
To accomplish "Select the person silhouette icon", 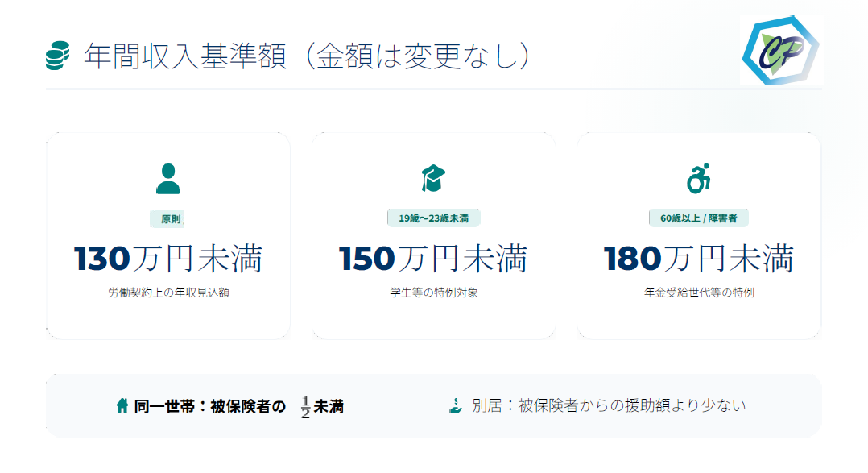I will [167, 178].
